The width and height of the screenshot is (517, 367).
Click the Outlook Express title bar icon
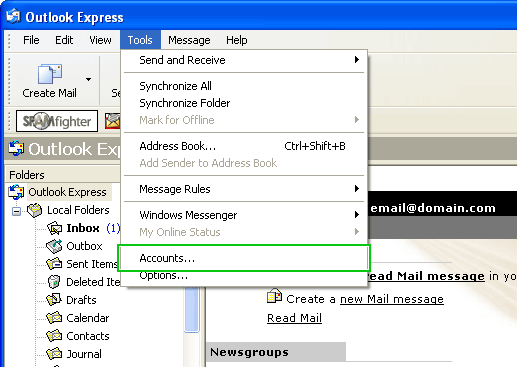(x=14, y=16)
